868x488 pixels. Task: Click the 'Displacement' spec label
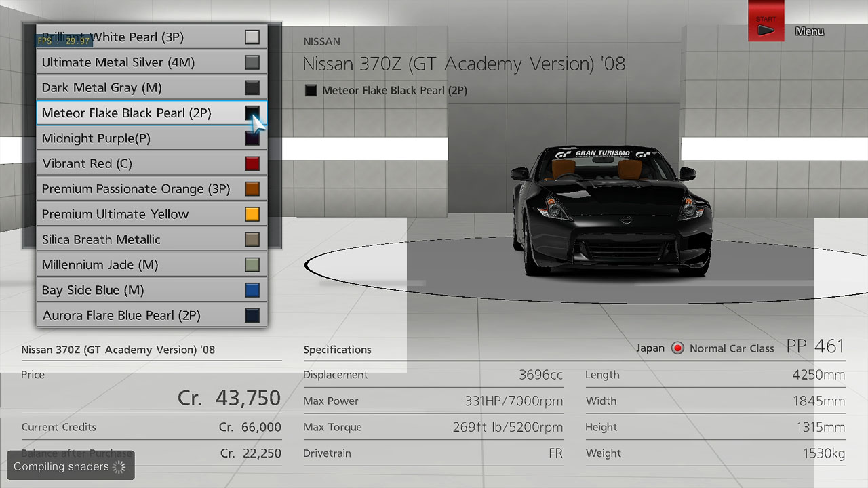(336, 375)
